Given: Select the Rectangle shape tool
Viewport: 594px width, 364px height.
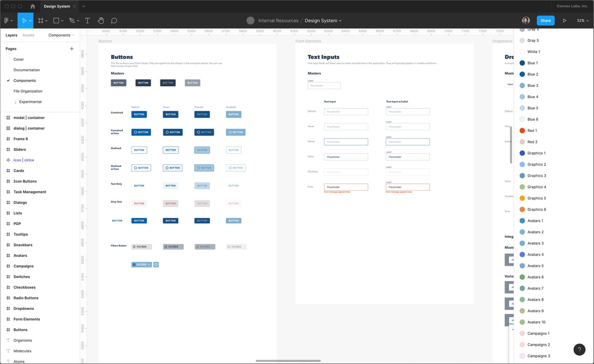Looking at the screenshot, I should pyautogui.click(x=56, y=21).
